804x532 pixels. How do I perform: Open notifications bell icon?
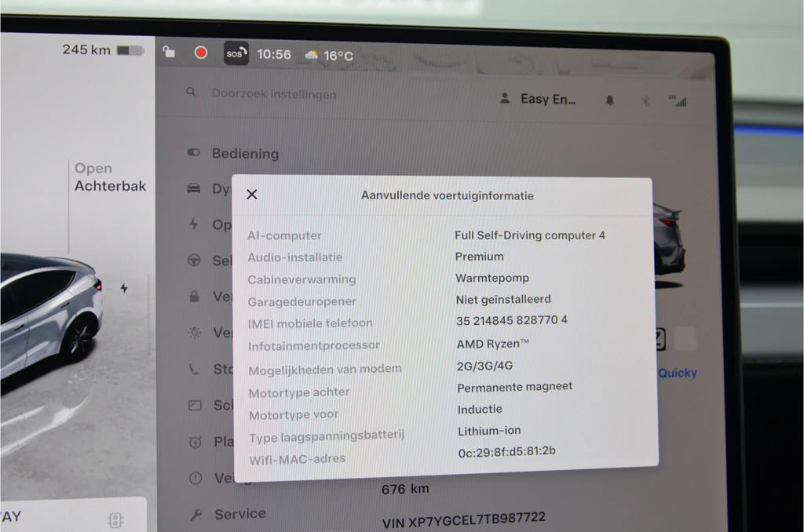point(609,100)
